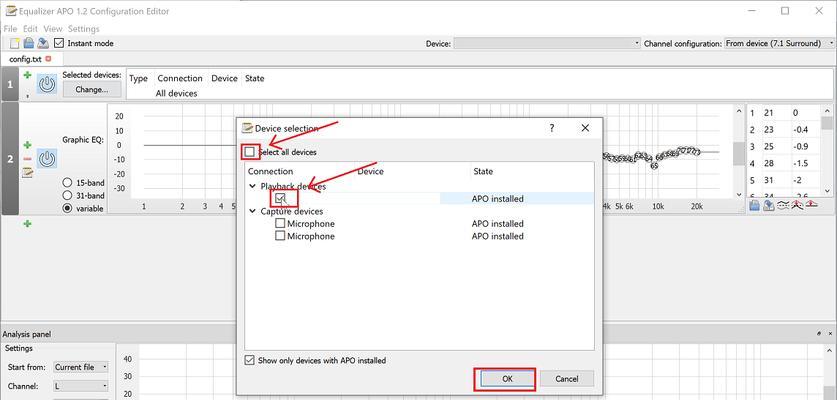Uncheck the playback device checkbox

(280, 199)
